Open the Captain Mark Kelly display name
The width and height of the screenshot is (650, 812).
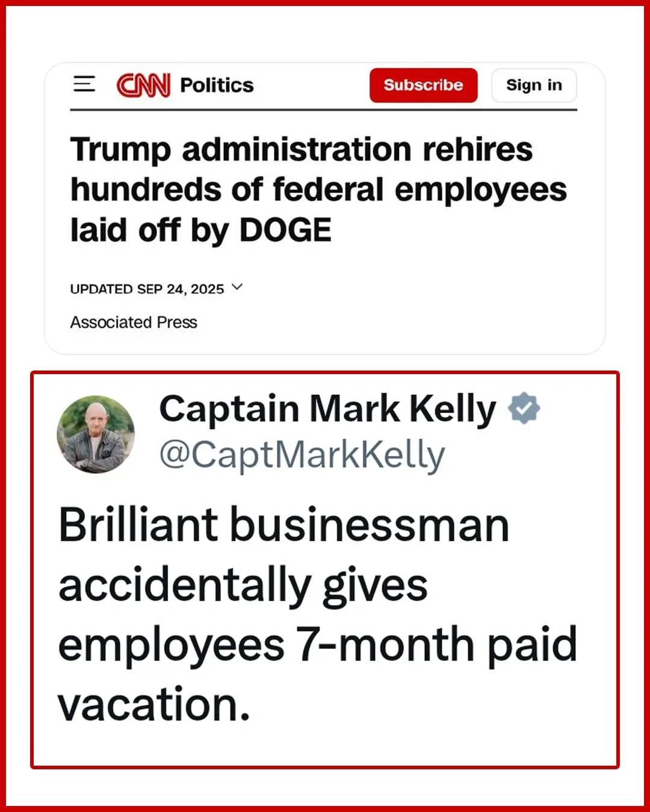(x=327, y=409)
